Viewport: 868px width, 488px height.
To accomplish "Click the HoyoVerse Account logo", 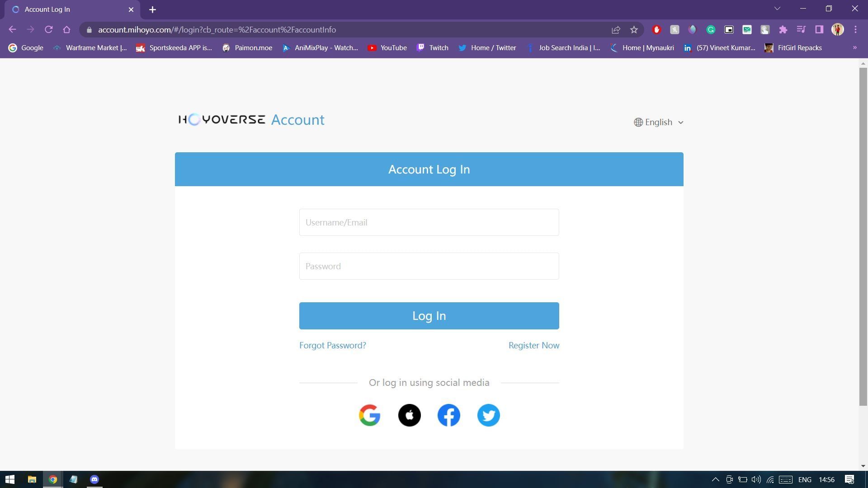I will click(251, 119).
